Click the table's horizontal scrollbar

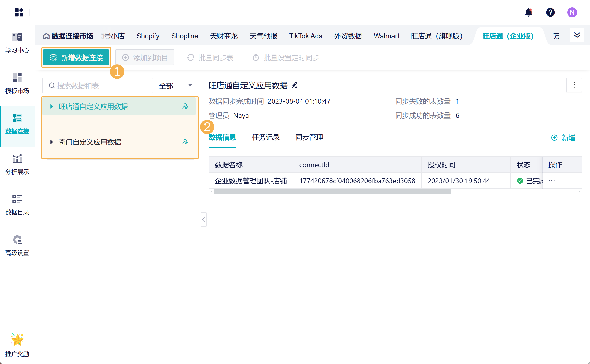pyautogui.click(x=332, y=192)
